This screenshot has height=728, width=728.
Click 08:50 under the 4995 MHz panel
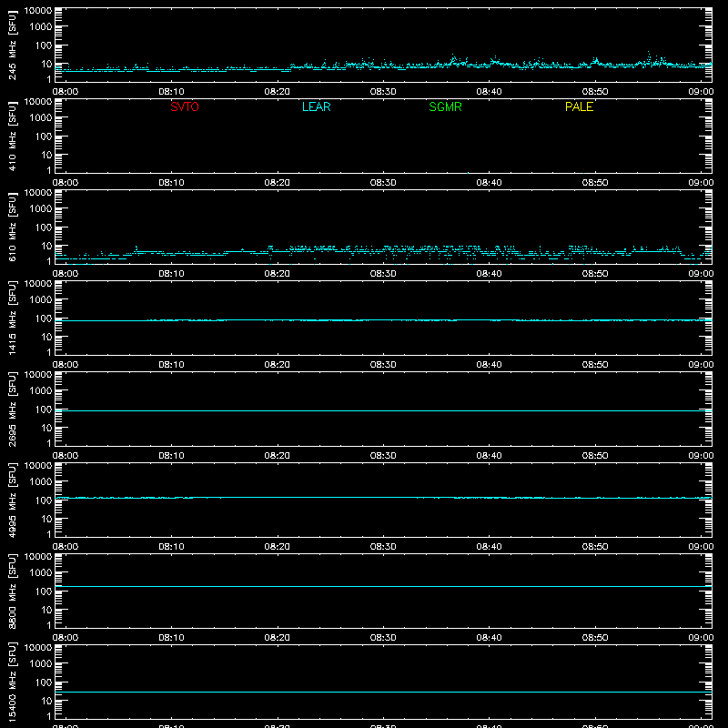pos(595,547)
